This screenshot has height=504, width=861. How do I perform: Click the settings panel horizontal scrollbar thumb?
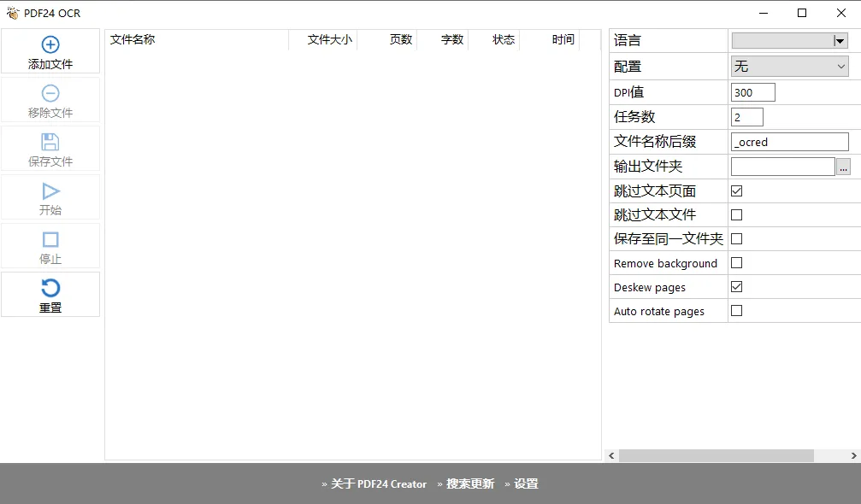point(716,456)
